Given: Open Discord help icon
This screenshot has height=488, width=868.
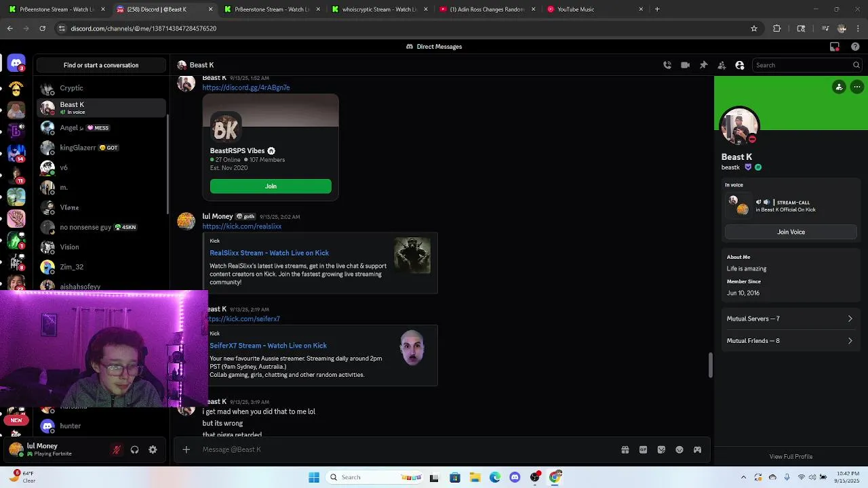Looking at the screenshot, I should tap(855, 47).
